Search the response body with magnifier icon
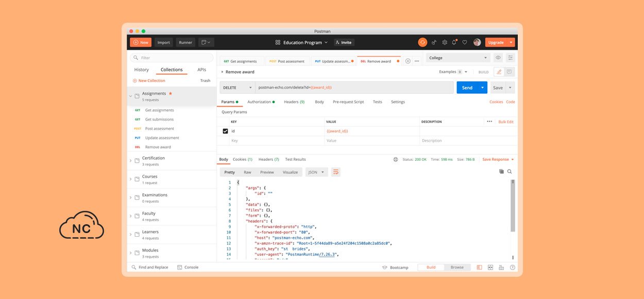The width and height of the screenshot is (644, 299). coord(510,172)
